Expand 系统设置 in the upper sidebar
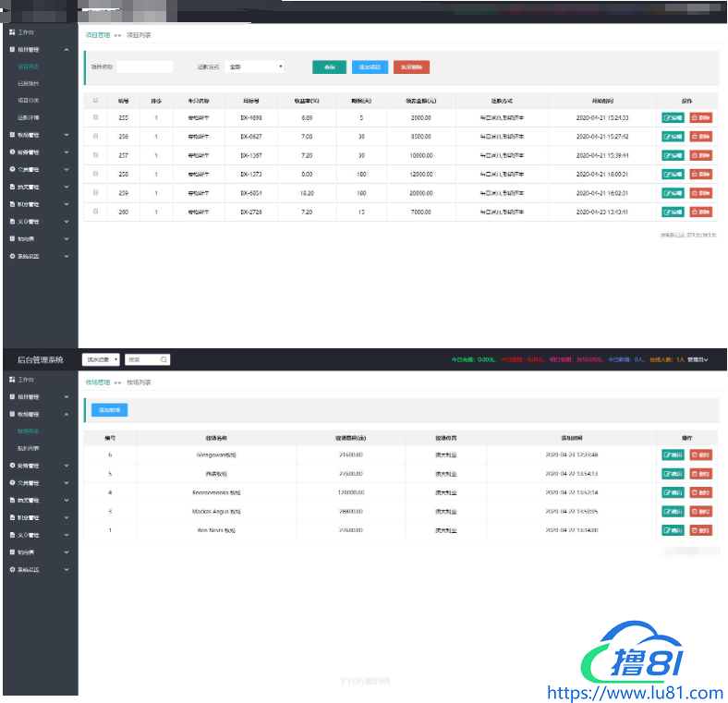The image size is (728, 703). pos(37,255)
